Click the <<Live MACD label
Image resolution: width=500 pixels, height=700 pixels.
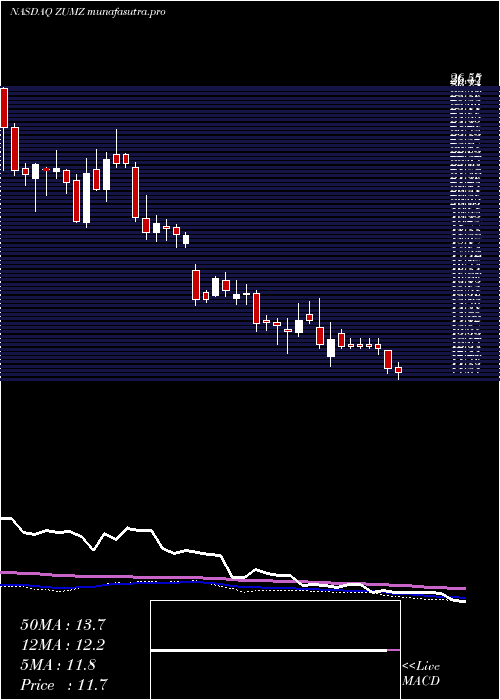[x=421, y=674]
